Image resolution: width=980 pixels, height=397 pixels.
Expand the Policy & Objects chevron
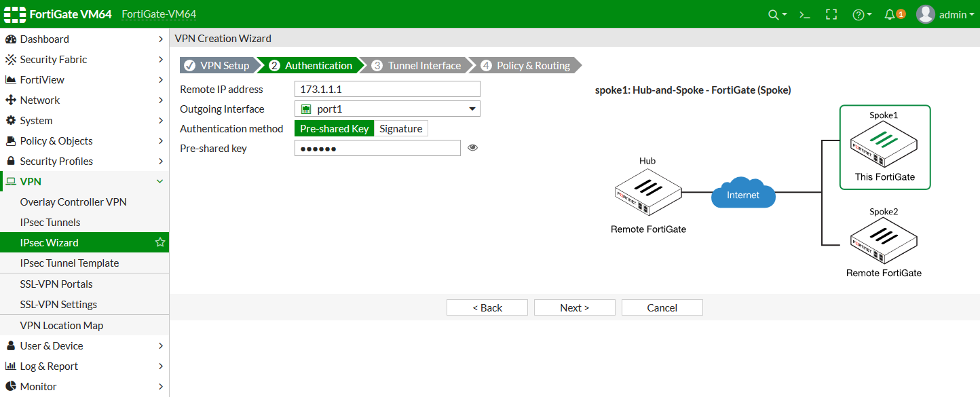pos(160,141)
